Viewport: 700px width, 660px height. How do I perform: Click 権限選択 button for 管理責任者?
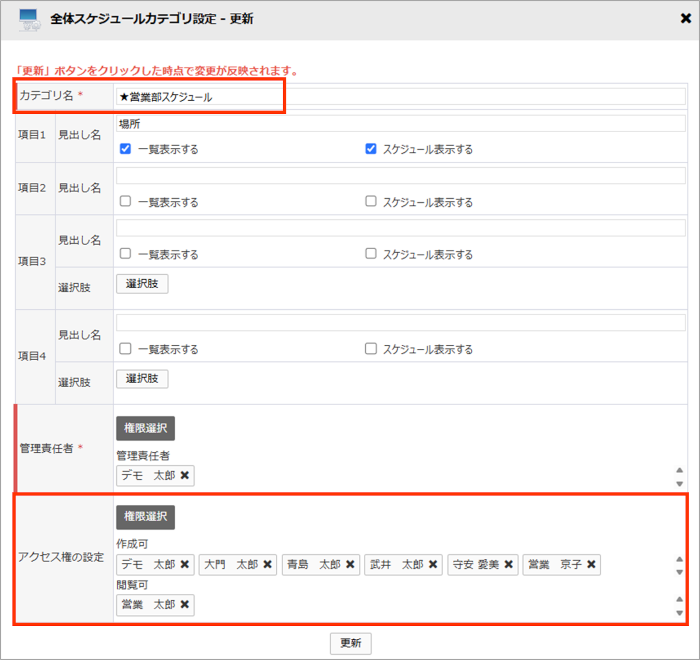tap(146, 428)
